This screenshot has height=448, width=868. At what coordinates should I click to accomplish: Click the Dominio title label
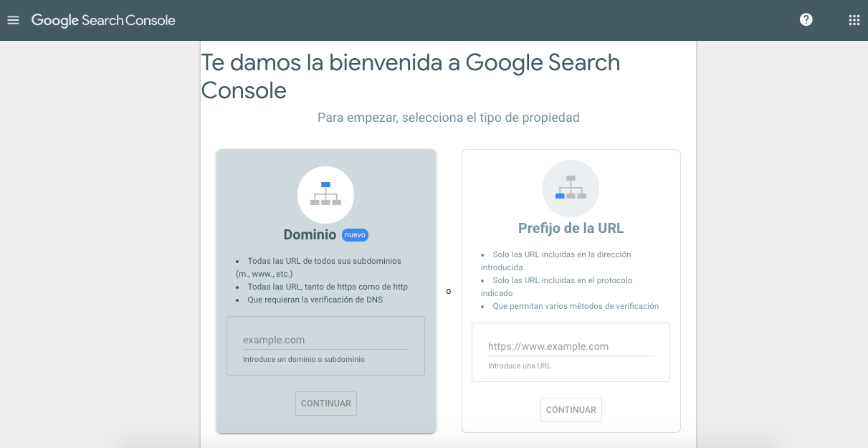click(x=310, y=234)
